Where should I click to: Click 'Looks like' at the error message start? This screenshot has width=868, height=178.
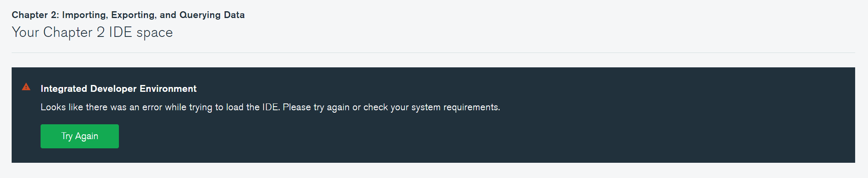tap(53, 107)
